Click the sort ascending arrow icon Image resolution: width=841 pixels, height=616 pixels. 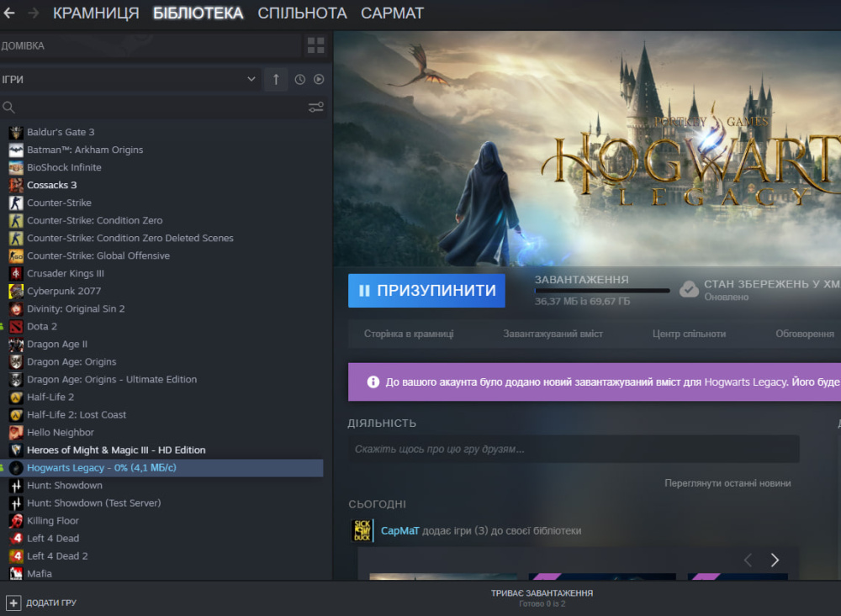[x=276, y=79]
